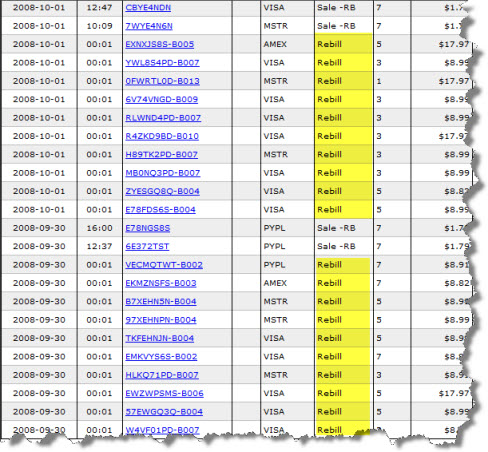The width and height of the screenshot is (488, 452).
Task: Open transaction EKMZNSFS-B003
Action: 161,283
